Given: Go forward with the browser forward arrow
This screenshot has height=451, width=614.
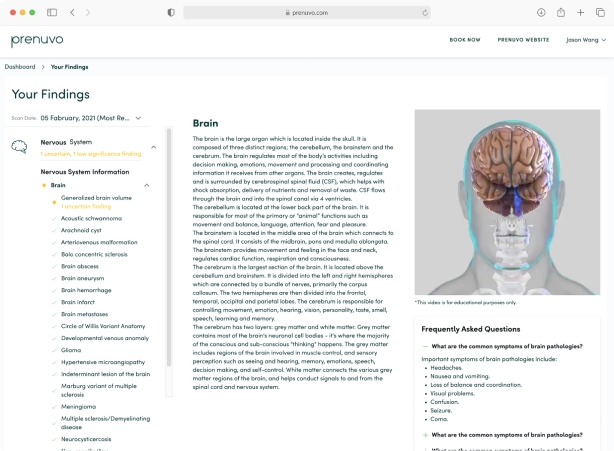Looking at the screenshot, I should click(x=88, y=13).
